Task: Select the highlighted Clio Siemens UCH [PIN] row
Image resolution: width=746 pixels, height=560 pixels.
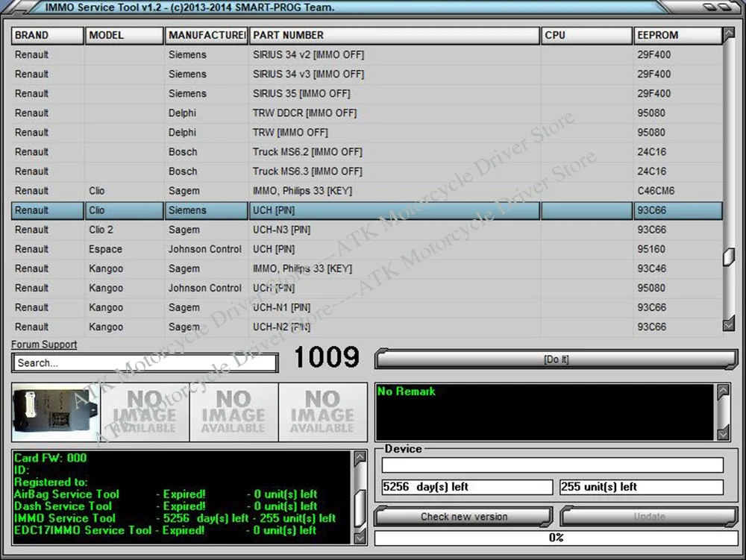Action: pos(367,210)
